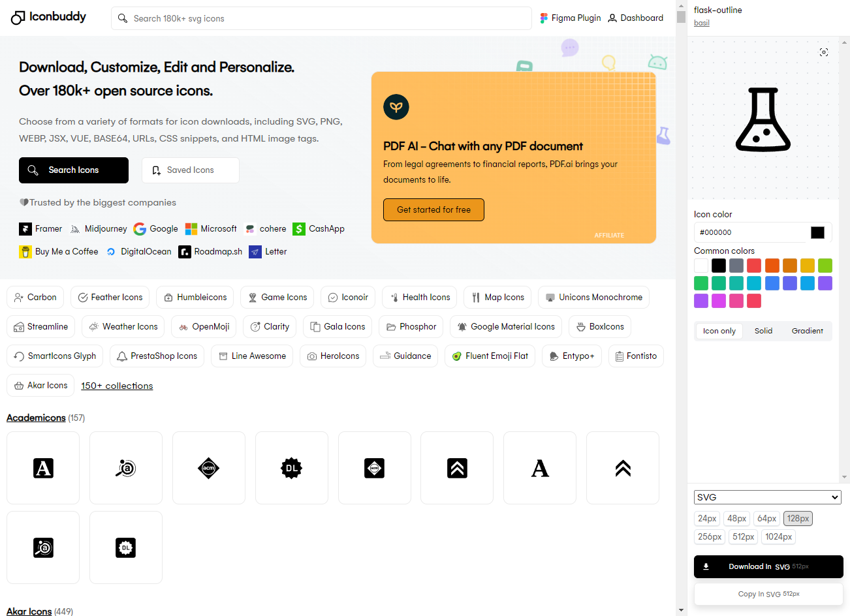Open the black color picker swatch

817,232
